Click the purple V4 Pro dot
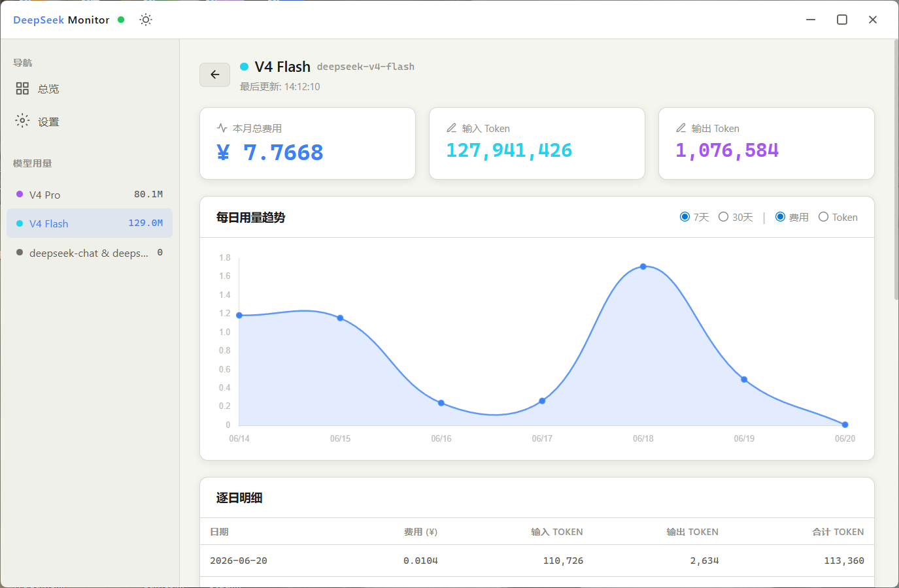 [20, 195]
